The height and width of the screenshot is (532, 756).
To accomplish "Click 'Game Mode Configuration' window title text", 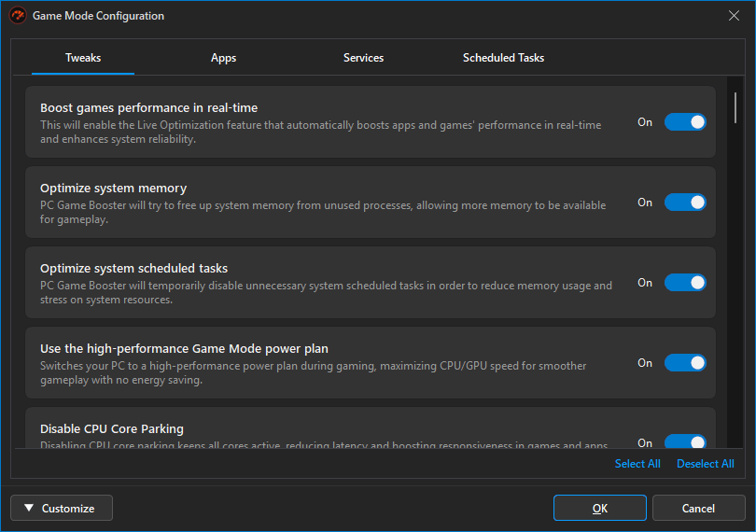I will point(98,16).
